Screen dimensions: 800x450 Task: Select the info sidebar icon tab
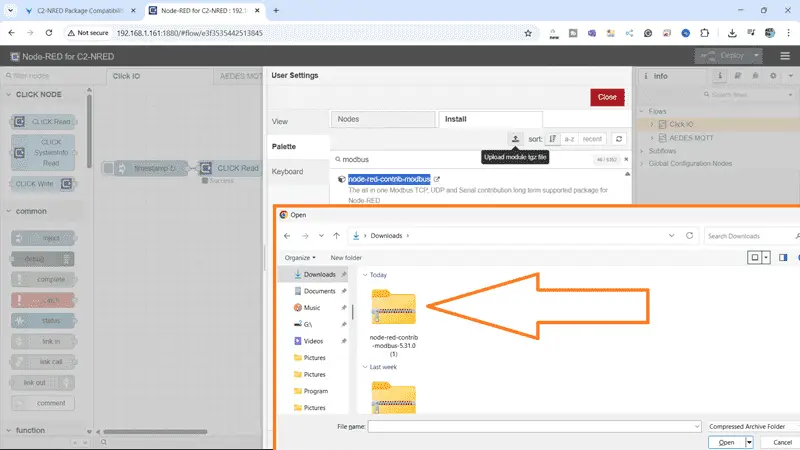click(719, 76)
